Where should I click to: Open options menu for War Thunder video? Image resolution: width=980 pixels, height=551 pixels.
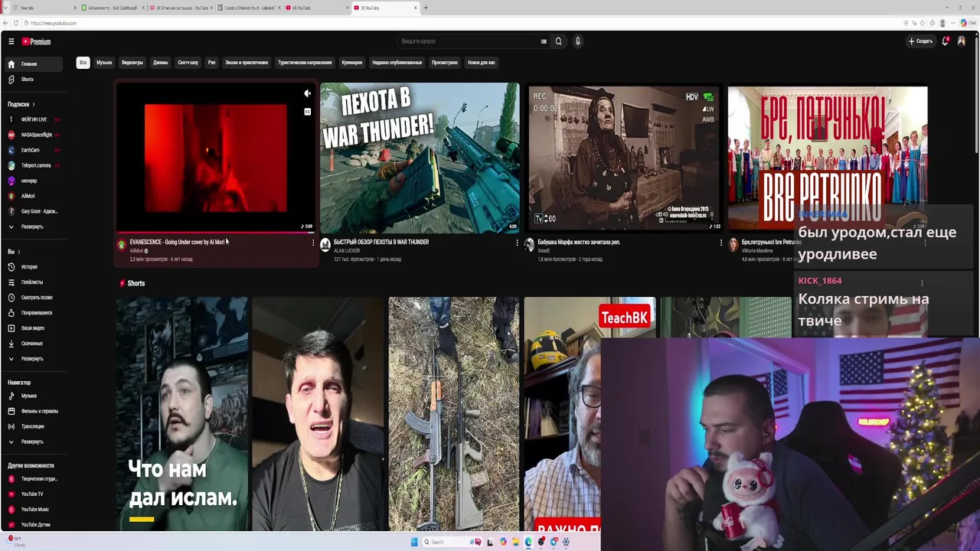[x=517, y=243]
